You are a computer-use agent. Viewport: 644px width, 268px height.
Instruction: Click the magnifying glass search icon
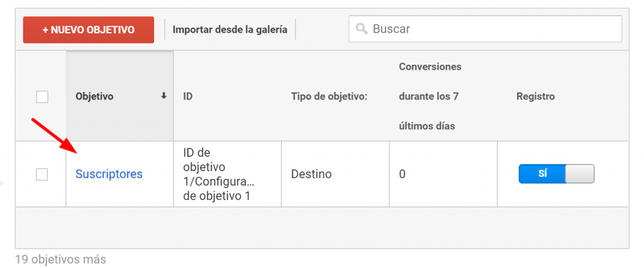pyautogui.click(x=362, y=29)
